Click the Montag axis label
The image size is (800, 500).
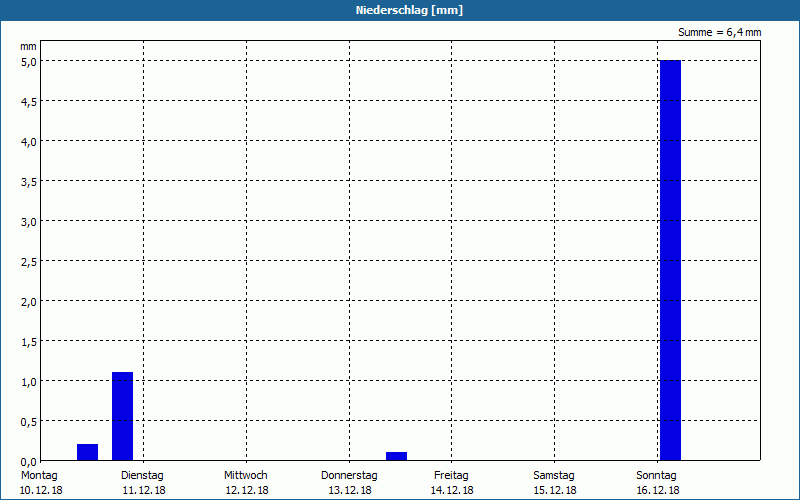pos(39,476)
